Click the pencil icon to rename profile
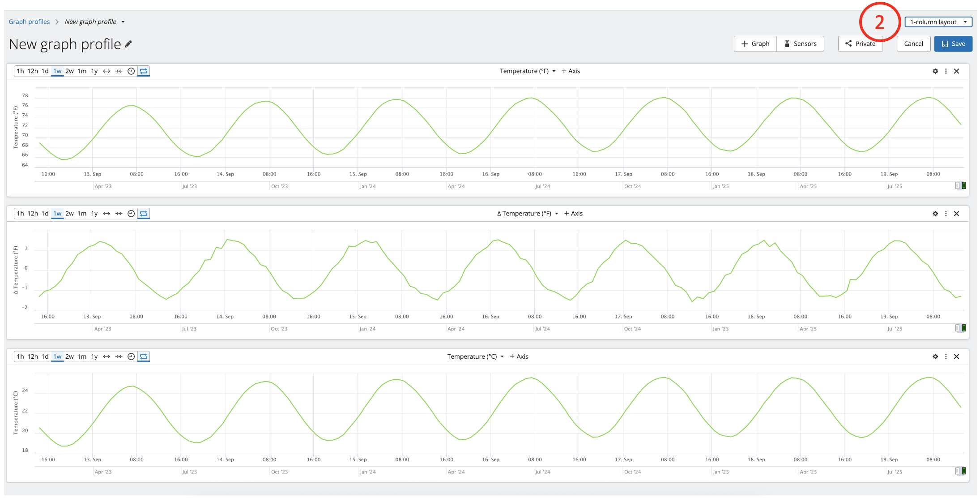The image size is (980, 498). [x=128, y=44]
